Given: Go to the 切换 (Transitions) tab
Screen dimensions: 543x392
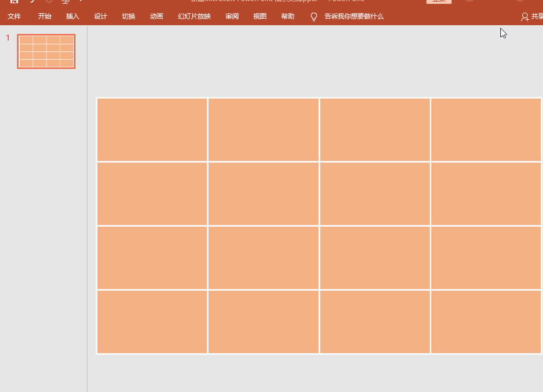Looking at the screenshot, I should click(129, 16).
